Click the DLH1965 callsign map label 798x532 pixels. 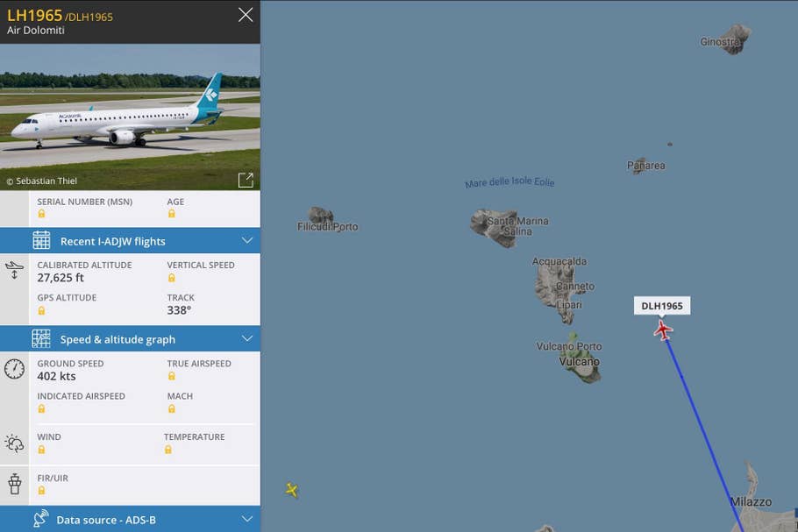(662, 306)
